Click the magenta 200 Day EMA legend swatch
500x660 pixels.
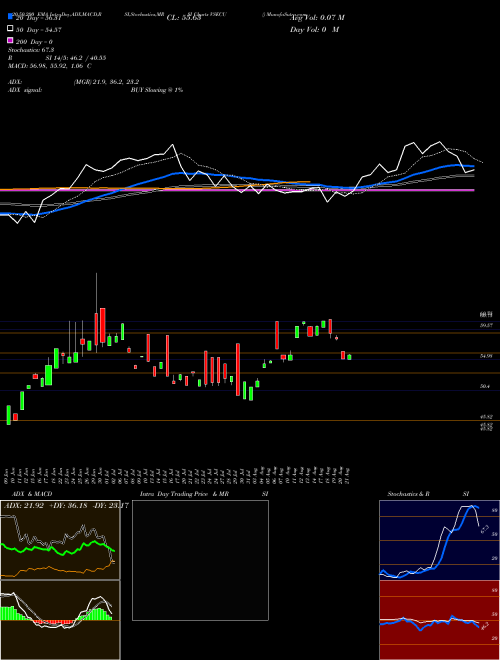[x=10, y=41]
